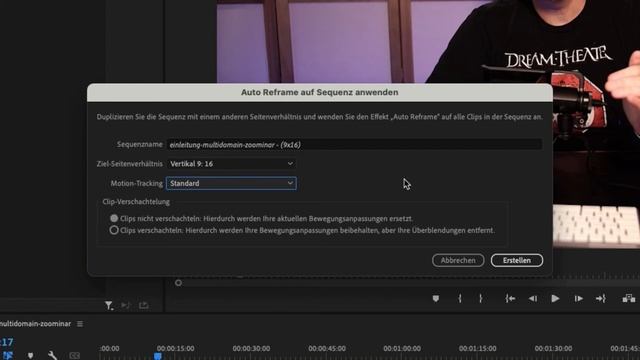
Task: Click the timeline wrench settings icon
Action: tap(52, 355)
